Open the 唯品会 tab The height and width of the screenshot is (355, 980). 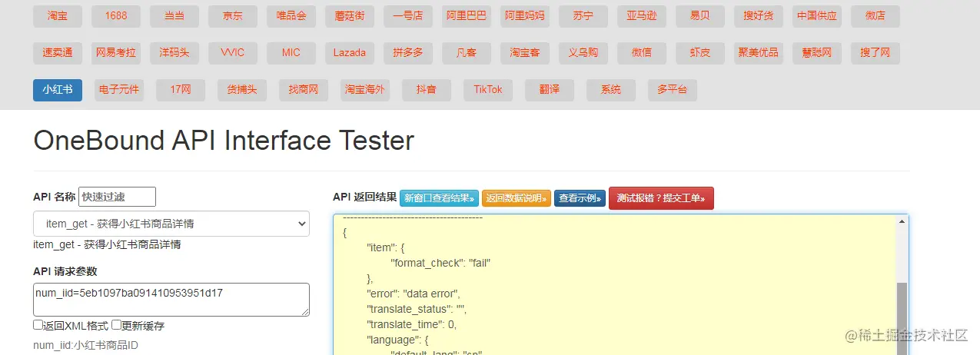coord(291,16)
